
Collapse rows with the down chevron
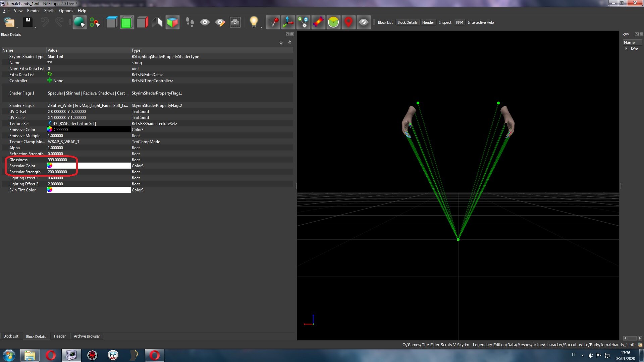281,43
